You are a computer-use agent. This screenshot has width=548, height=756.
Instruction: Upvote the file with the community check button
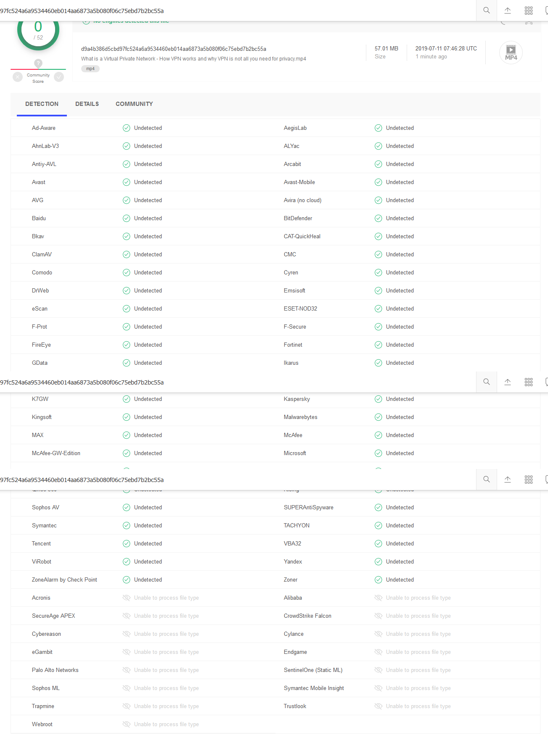tap(59, 77)
